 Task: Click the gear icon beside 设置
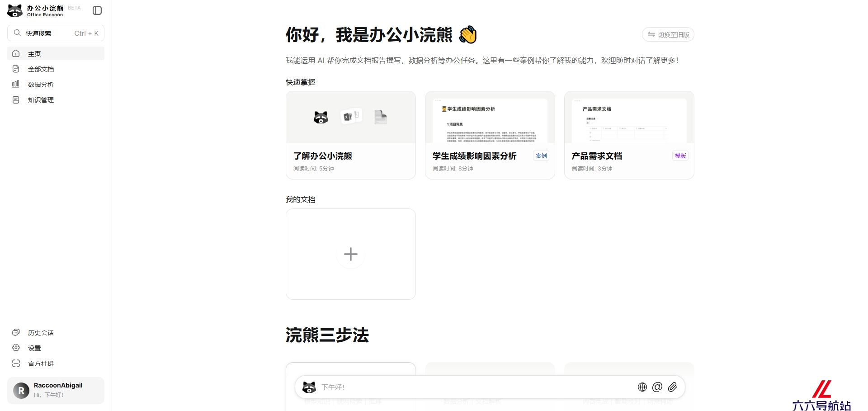point(16,348)
